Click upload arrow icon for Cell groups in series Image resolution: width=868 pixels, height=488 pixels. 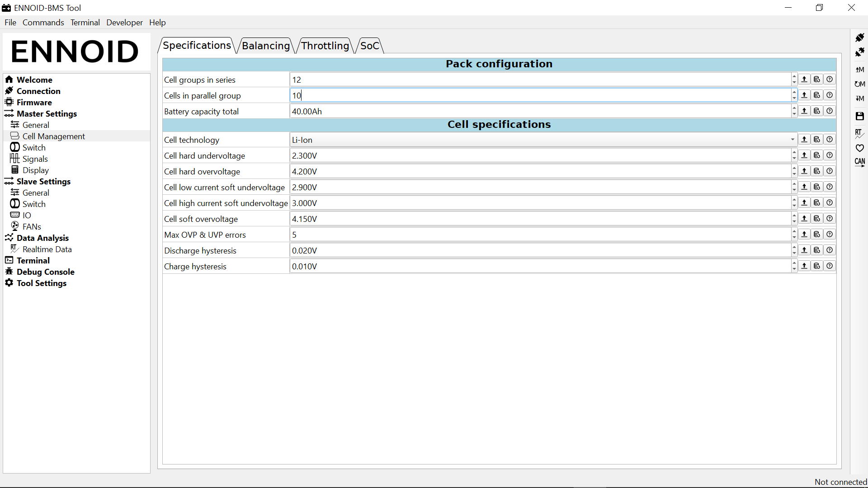(x=804, y=80)
